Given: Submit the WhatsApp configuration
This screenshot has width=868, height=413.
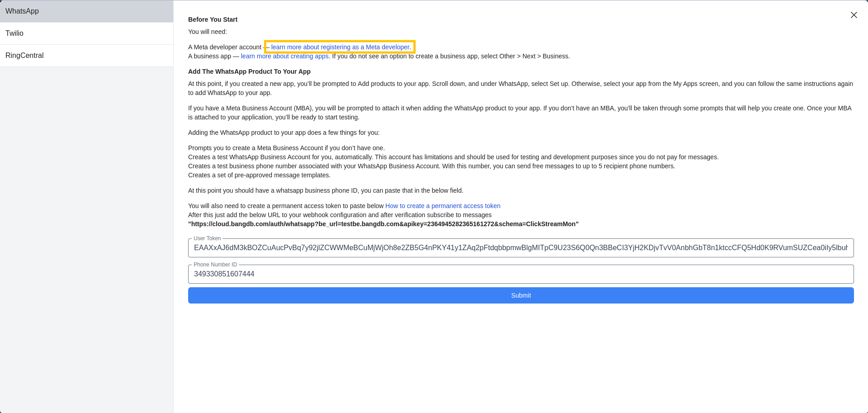Looking at the screenshot, I should 521,295.
